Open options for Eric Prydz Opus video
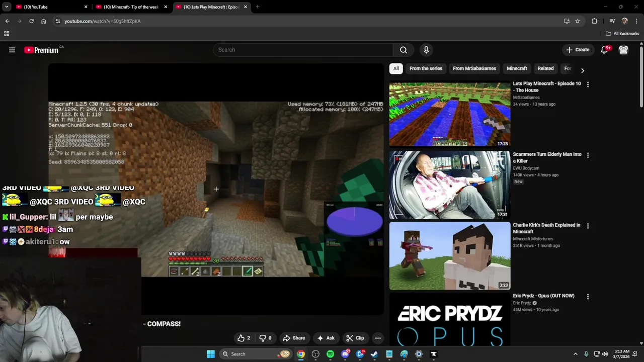Viewport: 644px width, 362px height. tap(588, 297)
